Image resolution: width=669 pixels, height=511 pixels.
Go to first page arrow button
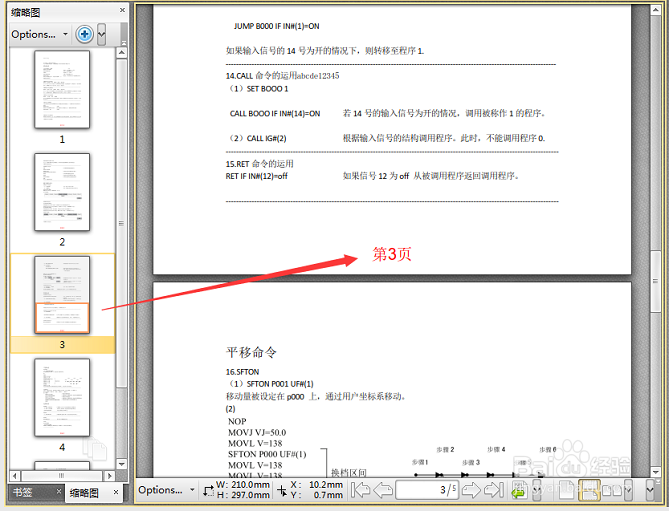pyautogui.click(x=361, y=490)
